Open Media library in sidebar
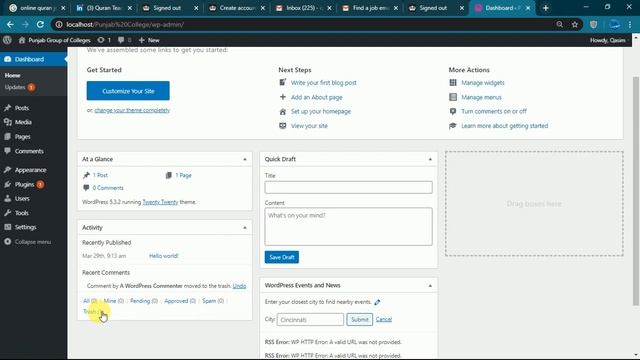This screenshot has width=640, height=360. click(33, 122)
